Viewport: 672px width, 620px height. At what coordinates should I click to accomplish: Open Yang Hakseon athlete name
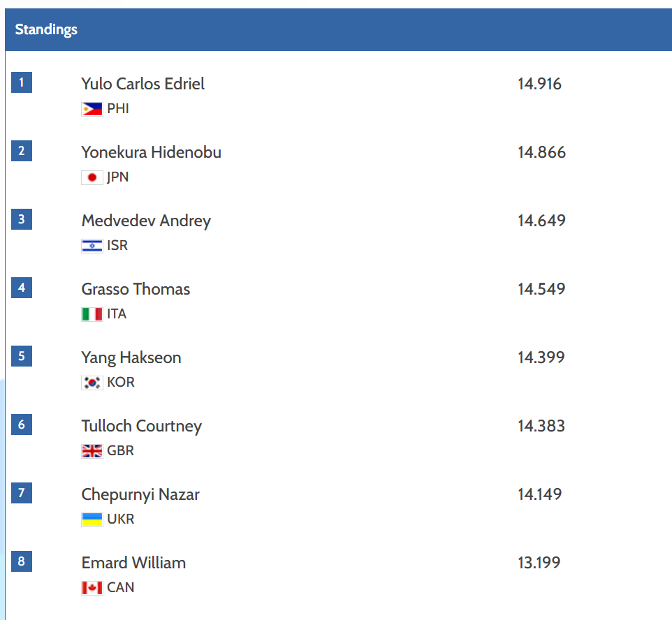coord(131,358)
